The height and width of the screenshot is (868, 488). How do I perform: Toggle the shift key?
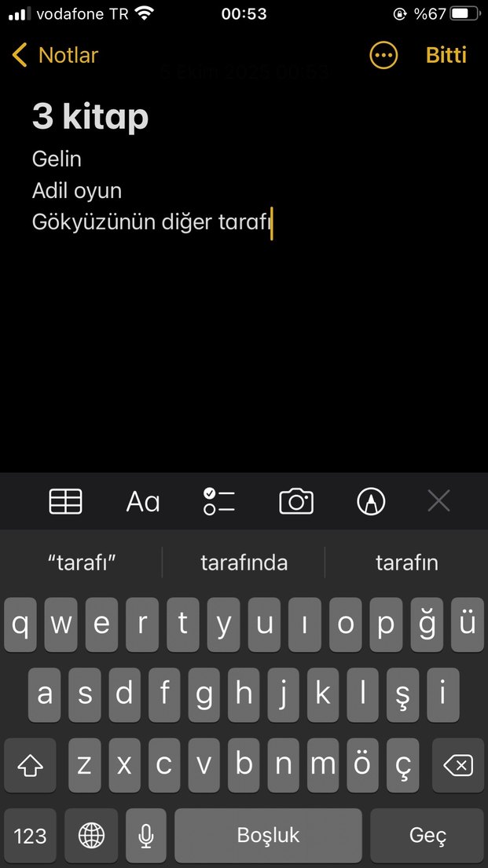[30, 765]
